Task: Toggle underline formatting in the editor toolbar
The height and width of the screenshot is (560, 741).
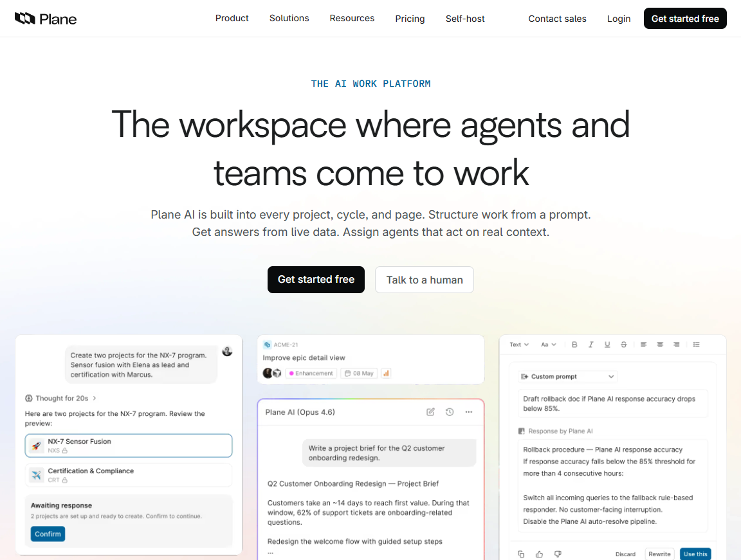Action: point(607,345)
